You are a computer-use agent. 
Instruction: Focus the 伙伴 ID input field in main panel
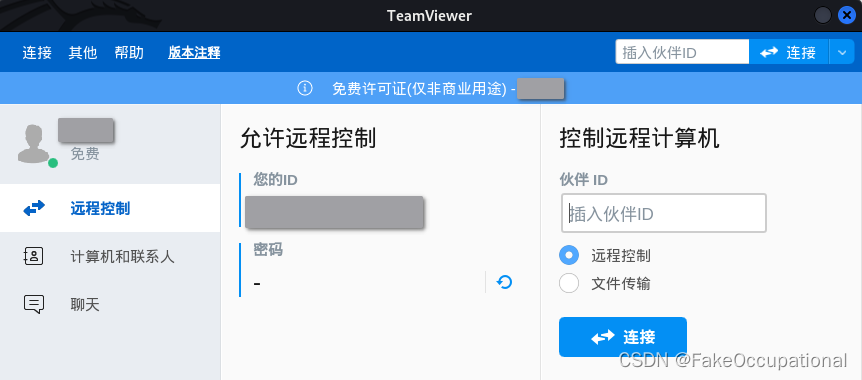tap(664, 213)
